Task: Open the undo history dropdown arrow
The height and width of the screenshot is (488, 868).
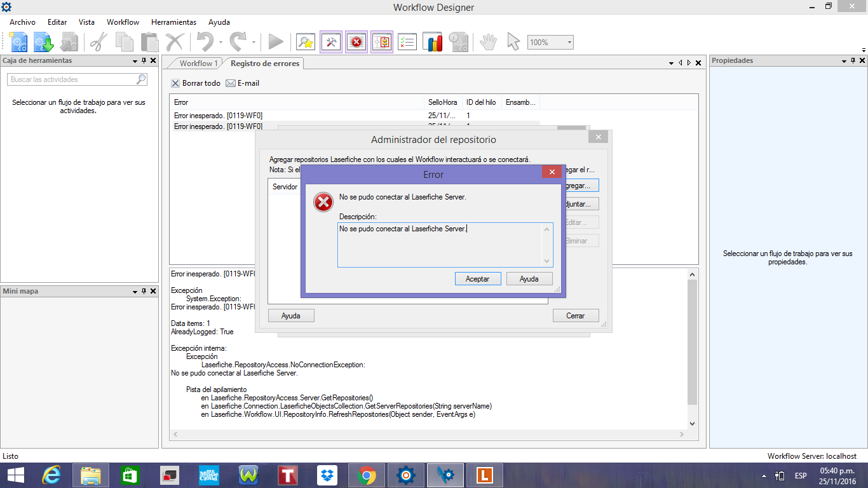Action: [x=220, y=43]
